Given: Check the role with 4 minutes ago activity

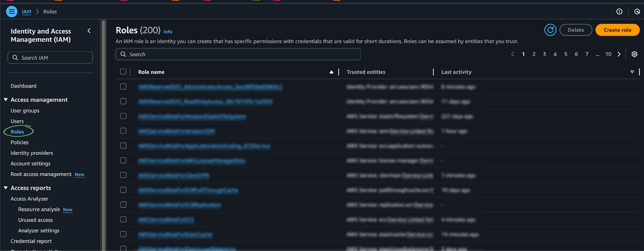Looking at the screenshot, I should [x=123, y=219].
